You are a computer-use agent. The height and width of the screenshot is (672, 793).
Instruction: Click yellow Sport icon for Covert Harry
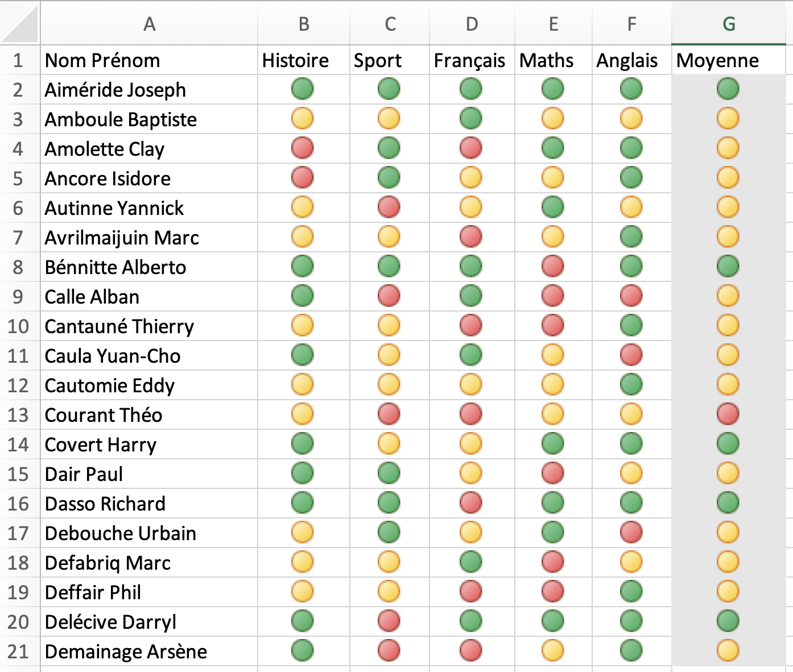point(389,444)
